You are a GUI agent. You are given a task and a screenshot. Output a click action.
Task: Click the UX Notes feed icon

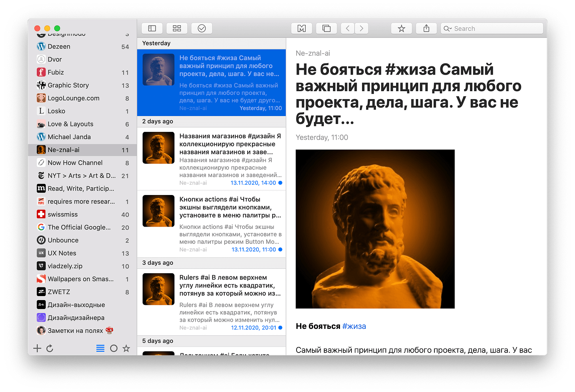(x=41, y=253)
